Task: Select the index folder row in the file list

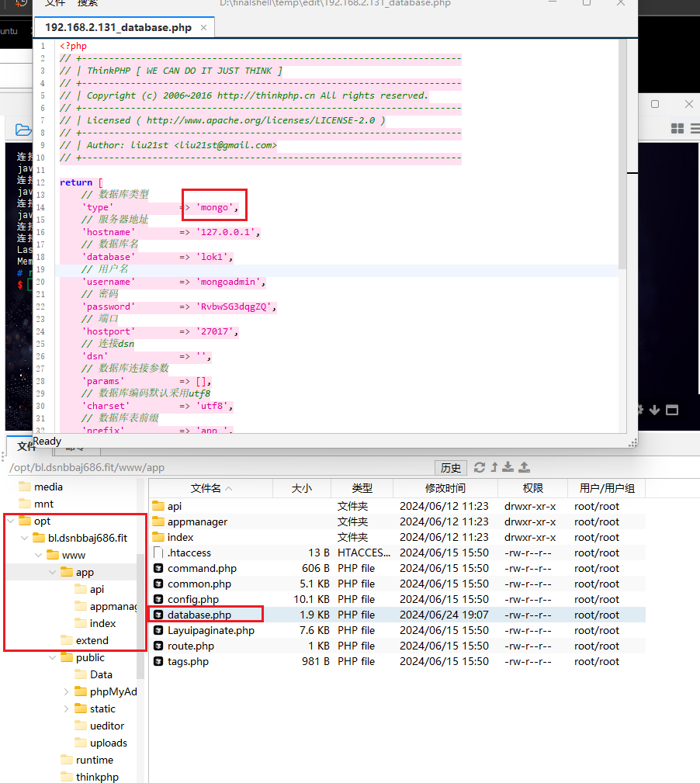Action: (x=397, y=537)
